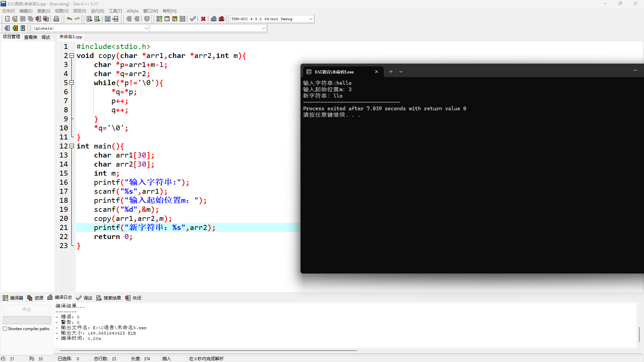This screenshot has width=644, height=362.
Task: Click the Print toolbar icon
Action: pos(56,19)
